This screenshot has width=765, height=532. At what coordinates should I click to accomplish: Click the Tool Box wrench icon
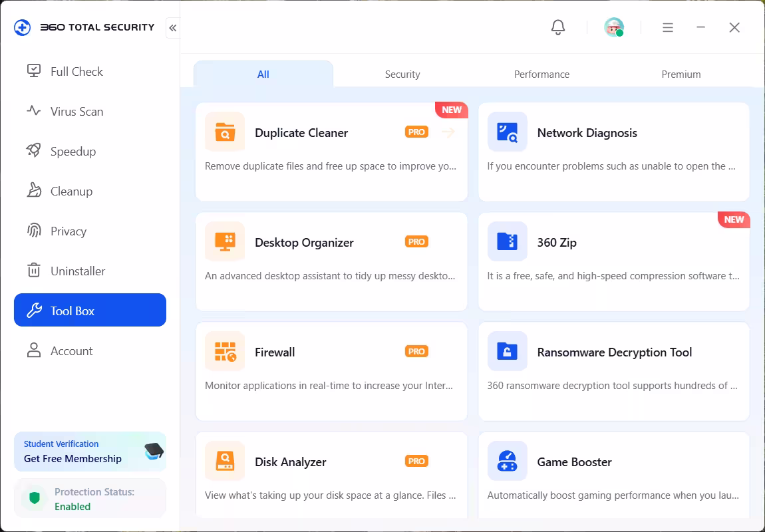[x=34, y=310]
